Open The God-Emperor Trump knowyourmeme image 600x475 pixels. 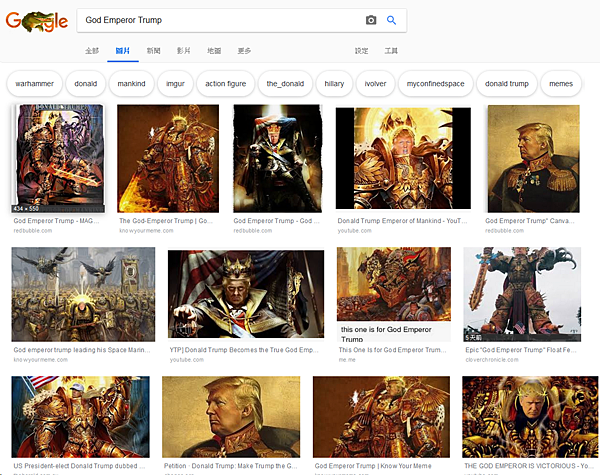(168, 158)
